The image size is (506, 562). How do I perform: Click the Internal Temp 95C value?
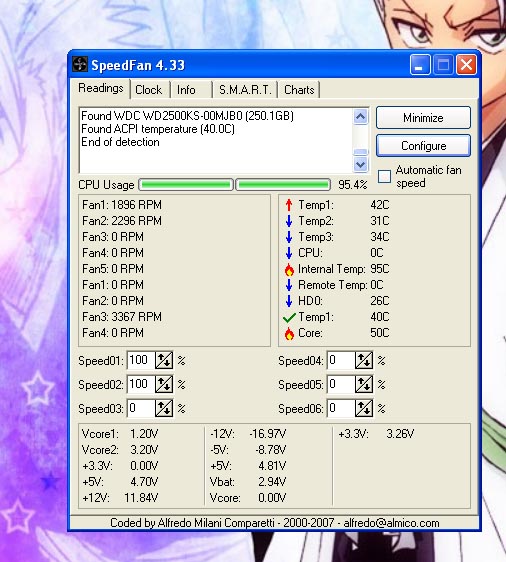pos(380,269)
